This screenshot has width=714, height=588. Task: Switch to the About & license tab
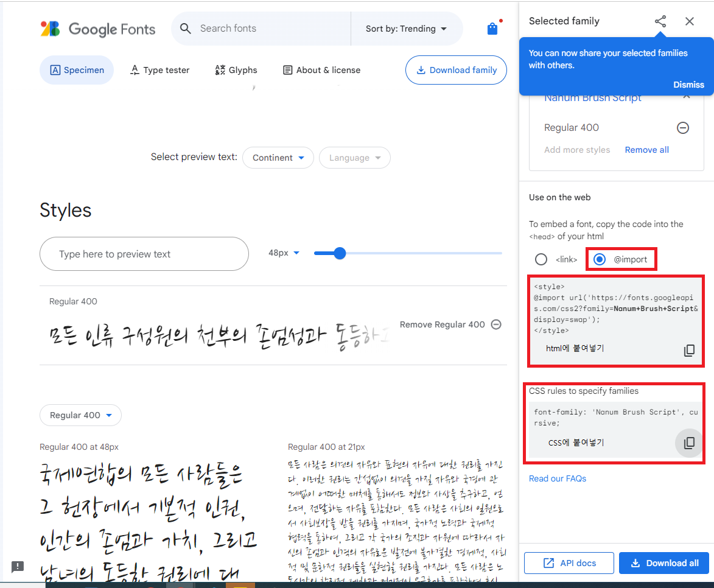(x=321, y=70)
